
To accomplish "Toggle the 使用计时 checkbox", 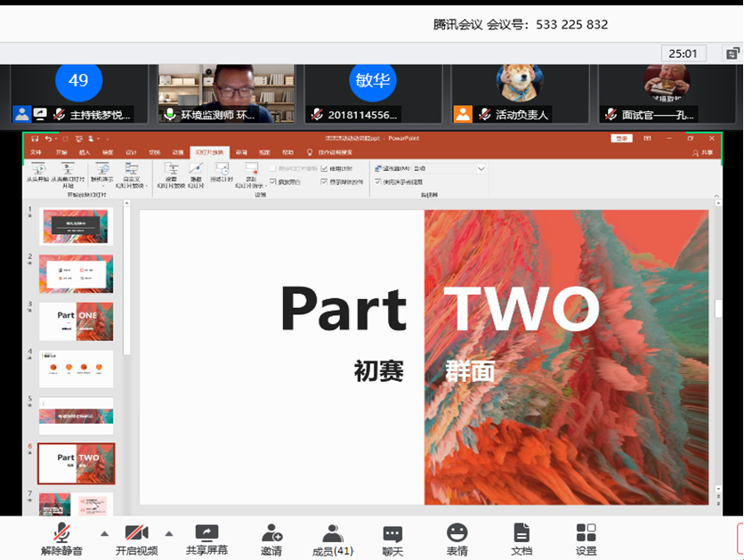I will click(324, 168).
